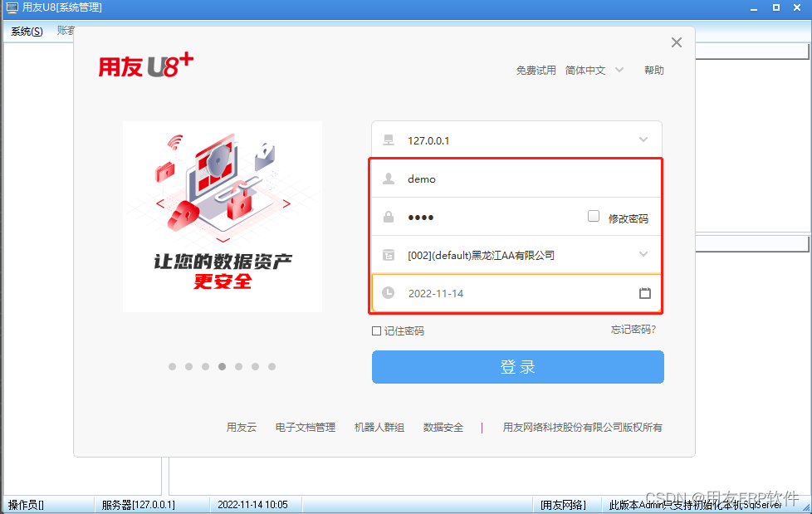
Task: Maximize the 用友U8 system management window
Action: pyautogui.click(x=776, y=7)
